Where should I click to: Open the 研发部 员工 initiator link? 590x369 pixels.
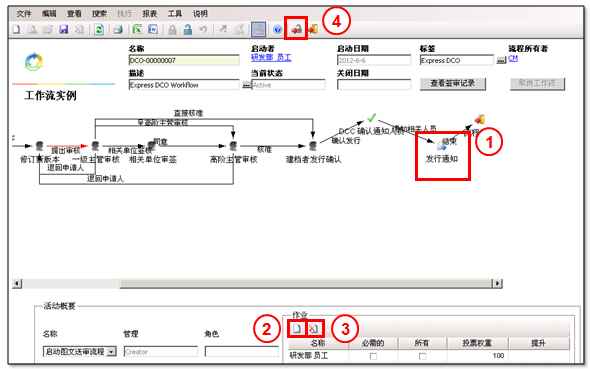[271, 58]
